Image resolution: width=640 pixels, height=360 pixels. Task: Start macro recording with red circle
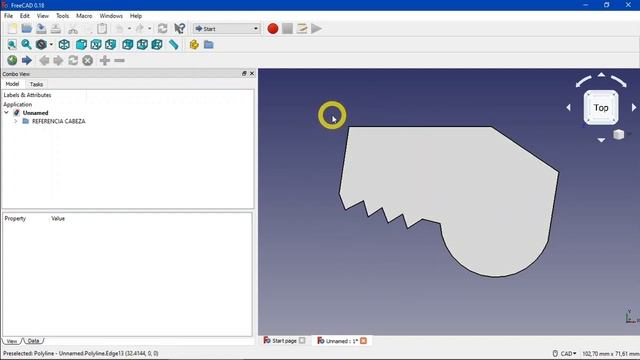(273, 29)
